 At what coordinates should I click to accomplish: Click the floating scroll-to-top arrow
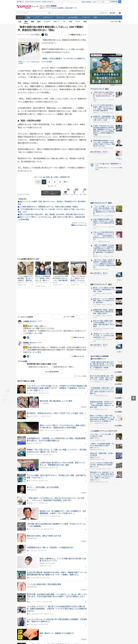point(133,398)
